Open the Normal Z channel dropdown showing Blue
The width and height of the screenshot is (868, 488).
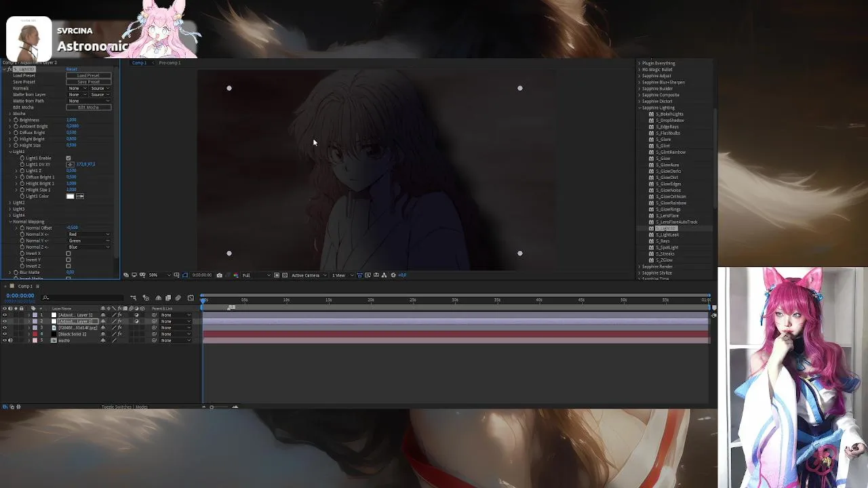coord(88,247)
